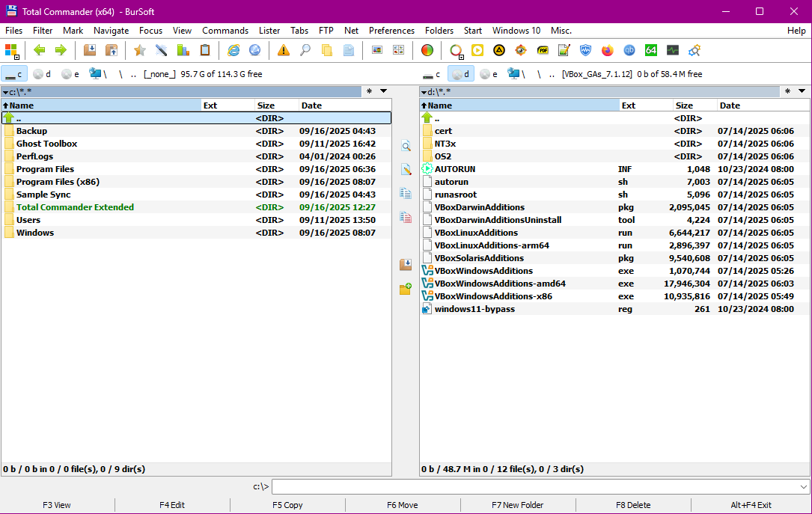
Task: Click the blue globe network icon
Action: click(x=254, y=50)
